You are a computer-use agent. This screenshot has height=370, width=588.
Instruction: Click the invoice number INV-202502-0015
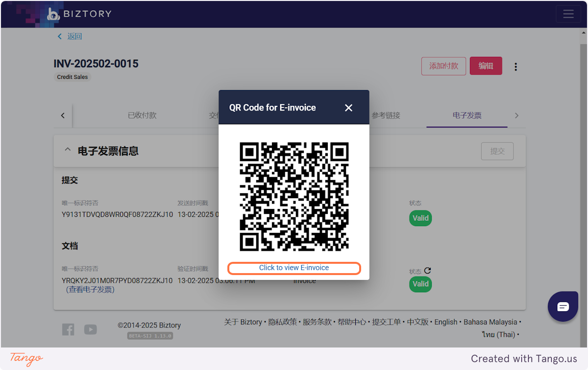click(96, 64)
